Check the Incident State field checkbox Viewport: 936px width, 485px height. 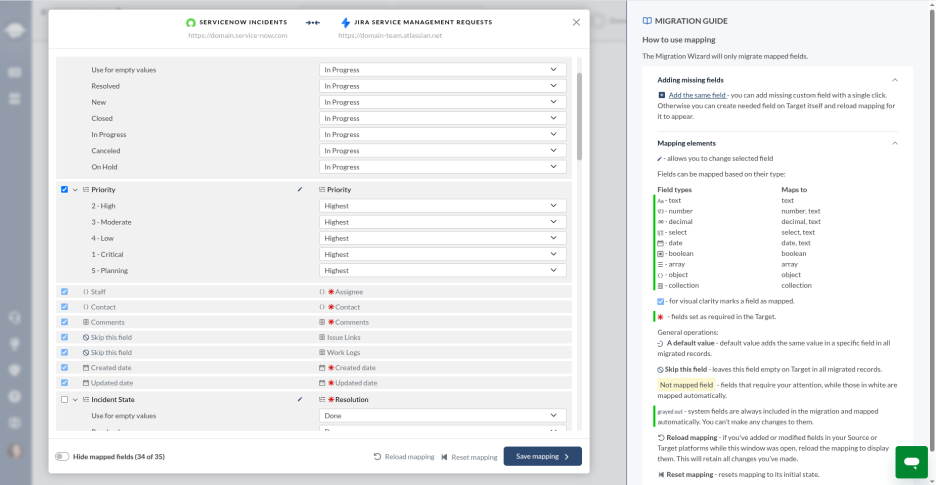(64, 399)
